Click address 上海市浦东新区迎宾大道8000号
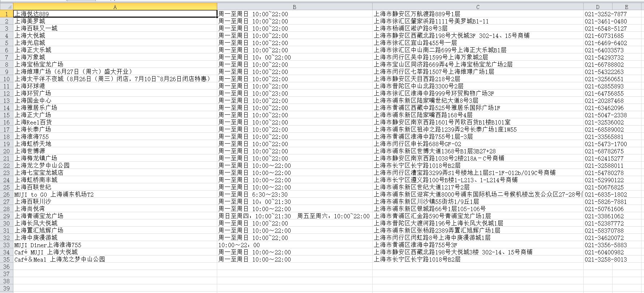644x293 pixels. tap(478, 194)
